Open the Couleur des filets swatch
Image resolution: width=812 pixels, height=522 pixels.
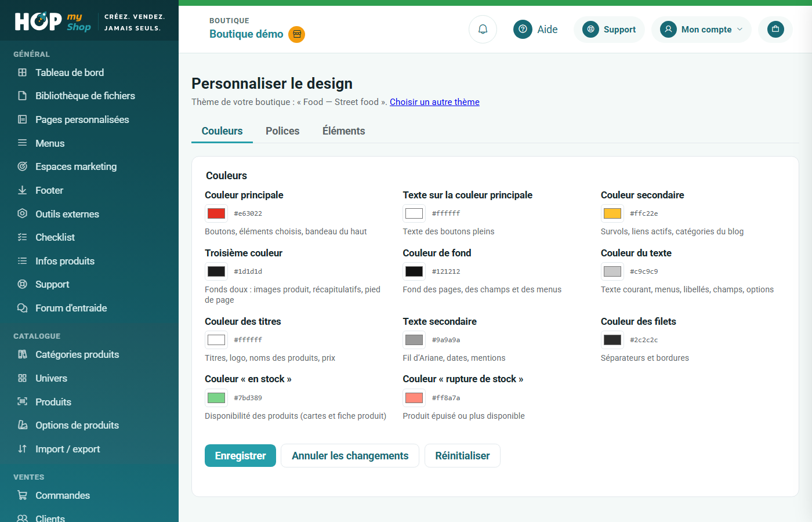pos(612,340)
